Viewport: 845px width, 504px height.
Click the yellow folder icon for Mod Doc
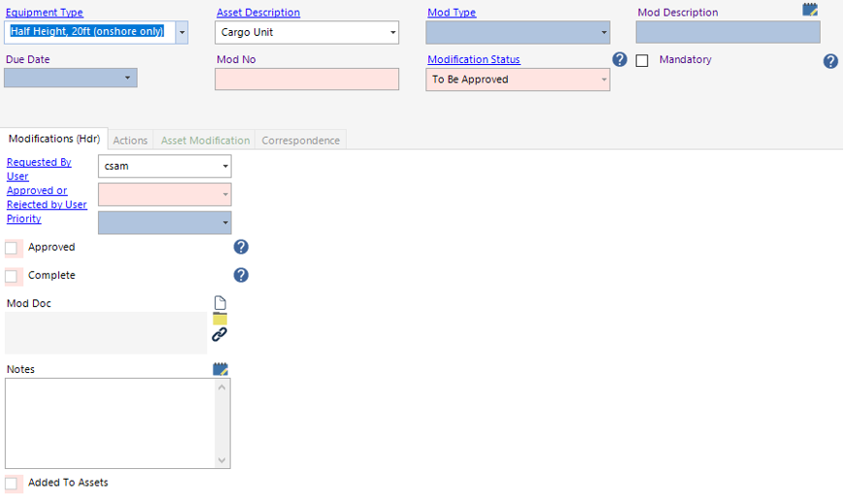coord(220,319)
